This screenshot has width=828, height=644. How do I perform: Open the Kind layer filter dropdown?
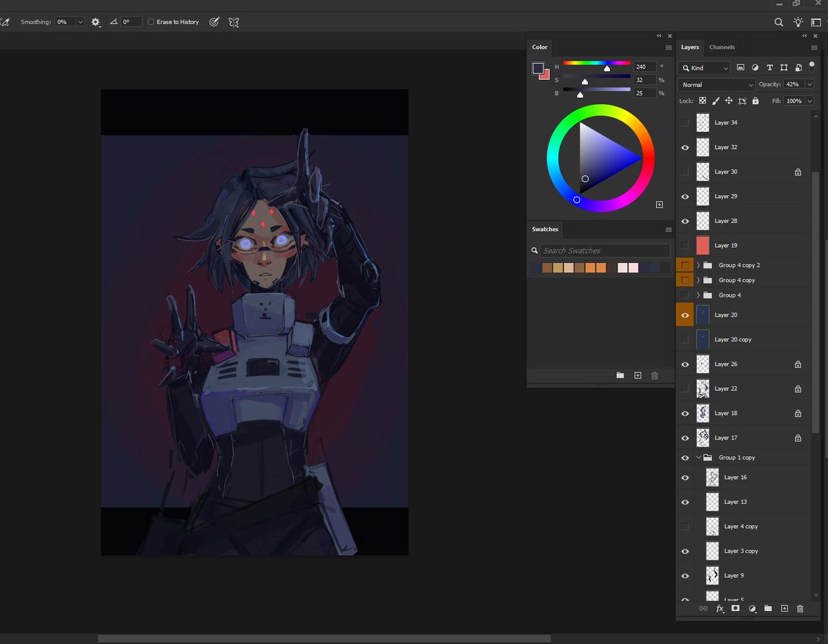[704, 68]
